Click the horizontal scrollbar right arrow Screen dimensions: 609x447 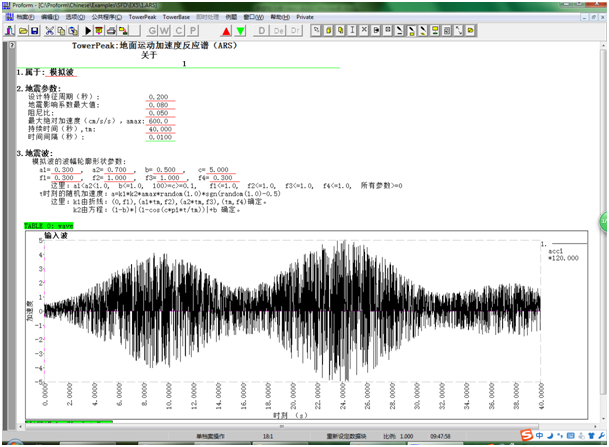[595, 426]
